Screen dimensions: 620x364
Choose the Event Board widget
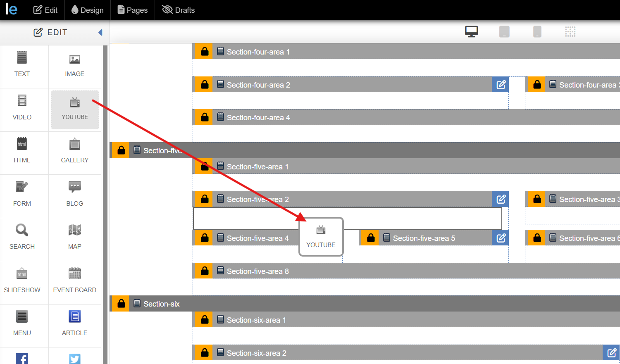pyautogui.click(x=74, y=280)
